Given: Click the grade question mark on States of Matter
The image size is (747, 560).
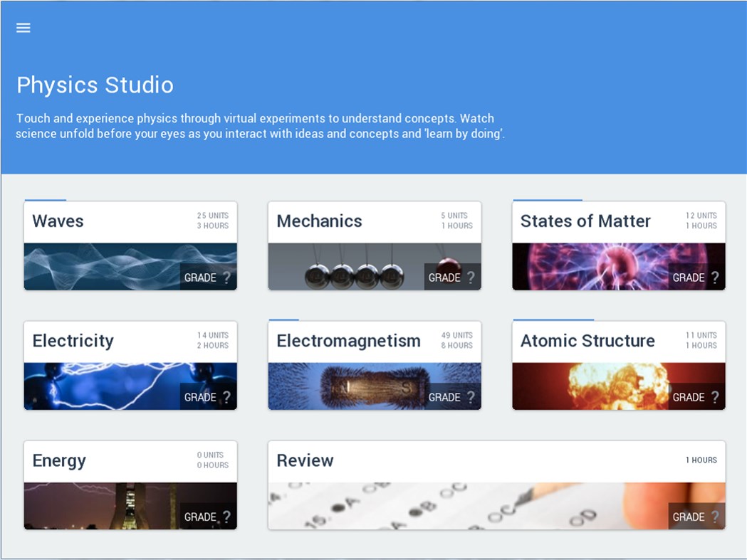Looking at the screenshot, I should 716,278.
